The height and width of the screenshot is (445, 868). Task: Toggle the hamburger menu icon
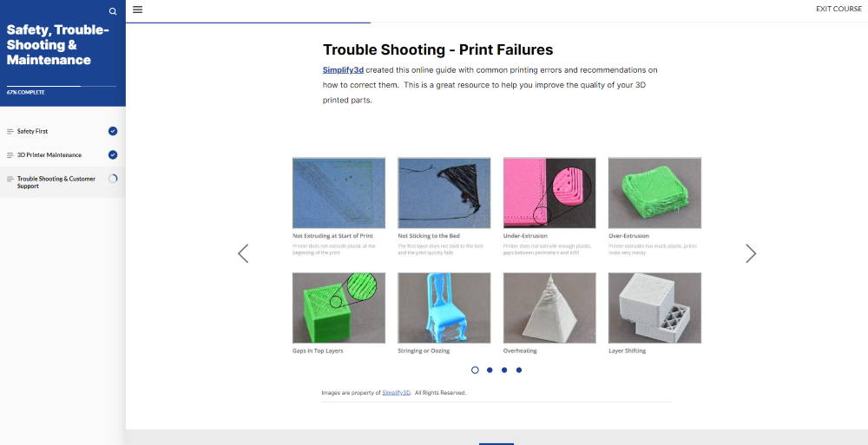pos(138,10)
